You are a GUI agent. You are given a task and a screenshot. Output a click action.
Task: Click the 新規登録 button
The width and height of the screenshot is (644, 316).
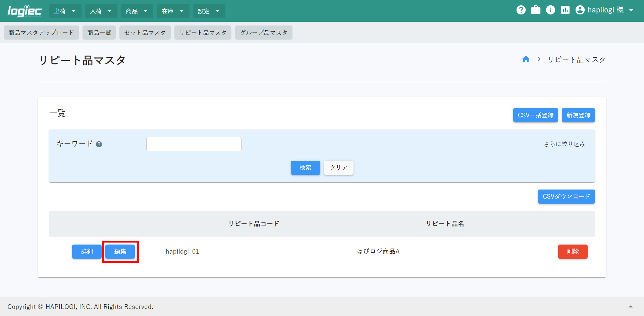tap(578, 115)
